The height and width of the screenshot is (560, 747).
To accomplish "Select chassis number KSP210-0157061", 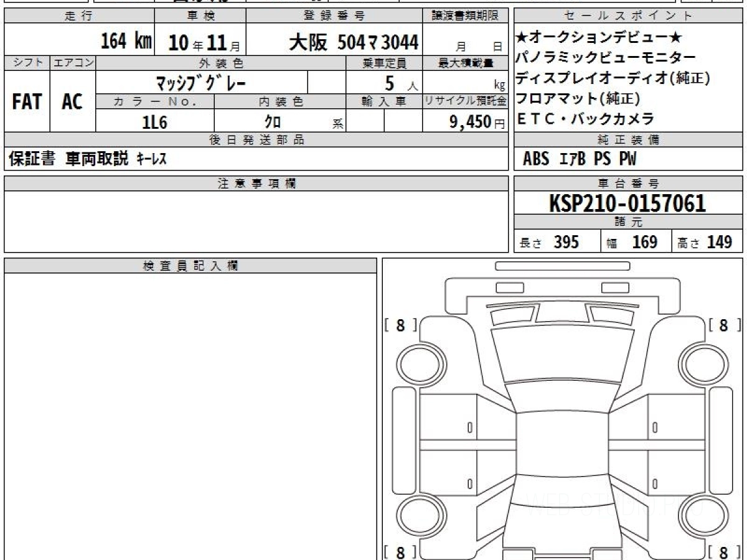I will tap(627, 203).
